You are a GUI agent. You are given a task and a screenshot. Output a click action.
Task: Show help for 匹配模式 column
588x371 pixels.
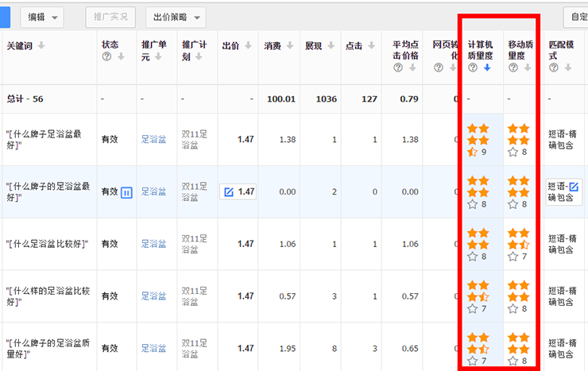click(554, 68)
